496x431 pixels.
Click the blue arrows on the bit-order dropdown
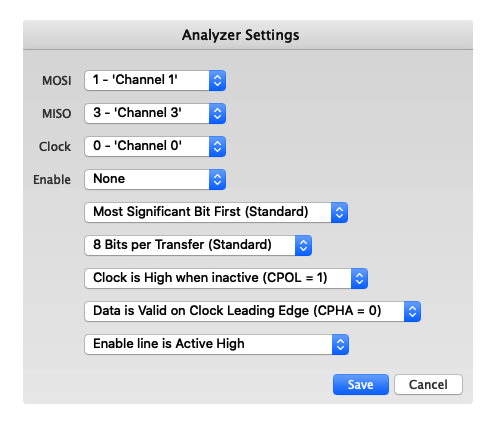339,212
